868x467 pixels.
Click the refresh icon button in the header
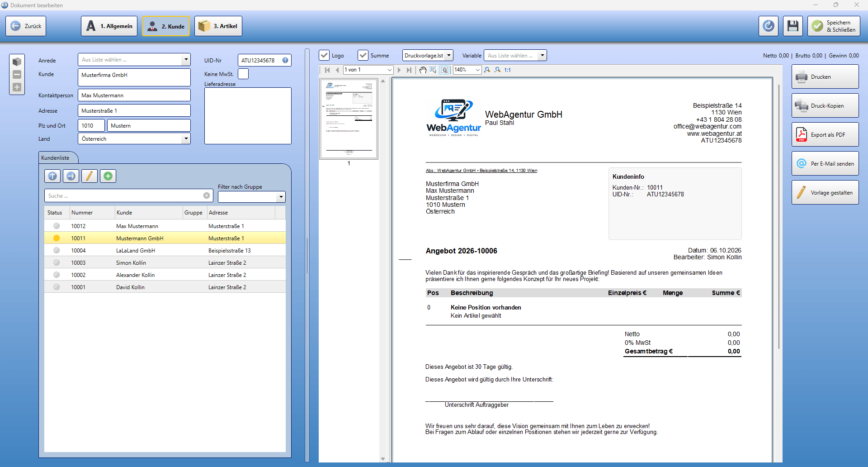coord(769,26)
